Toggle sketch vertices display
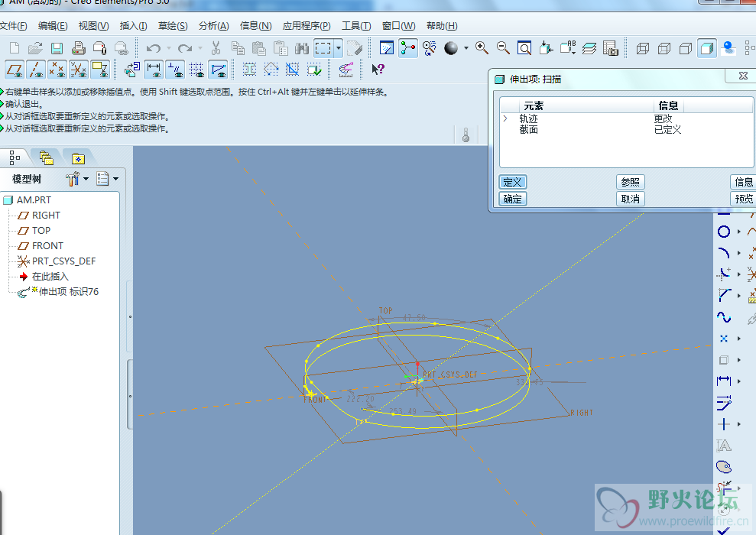756x535 pixels. (x=218, y=70)
